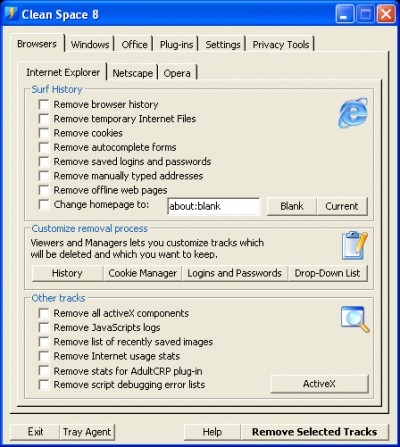The height and width of the screenshot is (447, 400).
Task: Enable Change homepage to checkbox
Action: coord(44,205)
